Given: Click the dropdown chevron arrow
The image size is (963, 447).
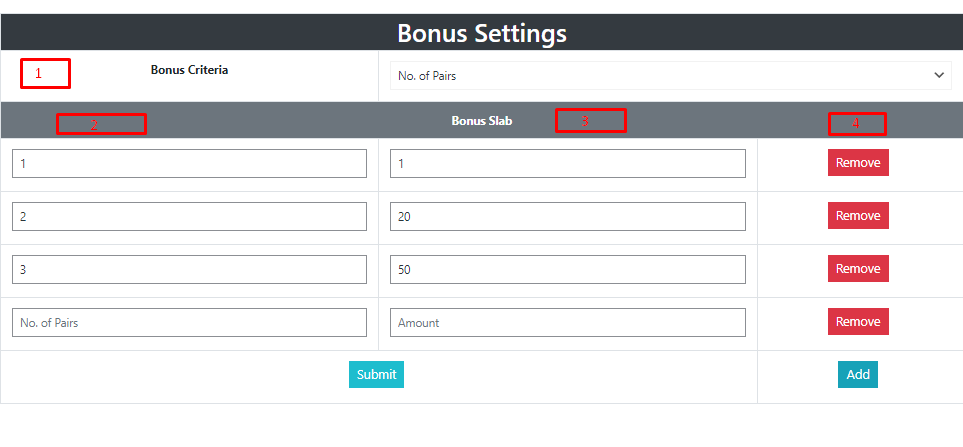Looking at the screenshot, I should (938, 75).
